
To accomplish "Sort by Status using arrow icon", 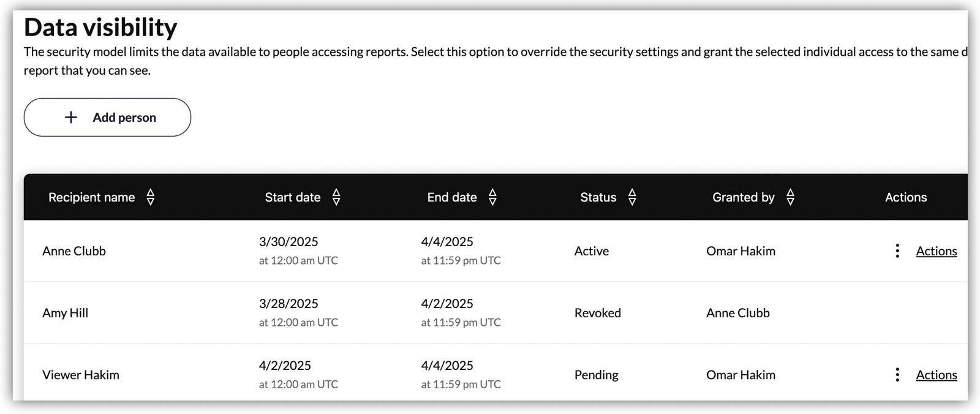I will (x=632, y=197).
